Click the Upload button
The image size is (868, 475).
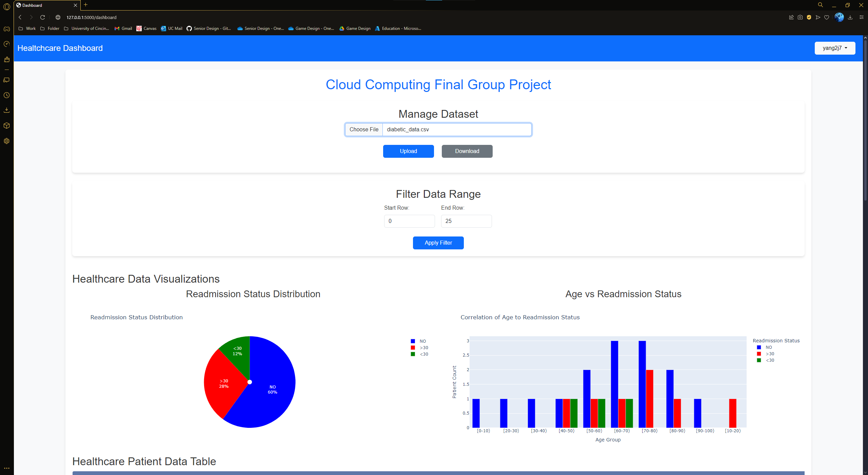pos(408,151)
